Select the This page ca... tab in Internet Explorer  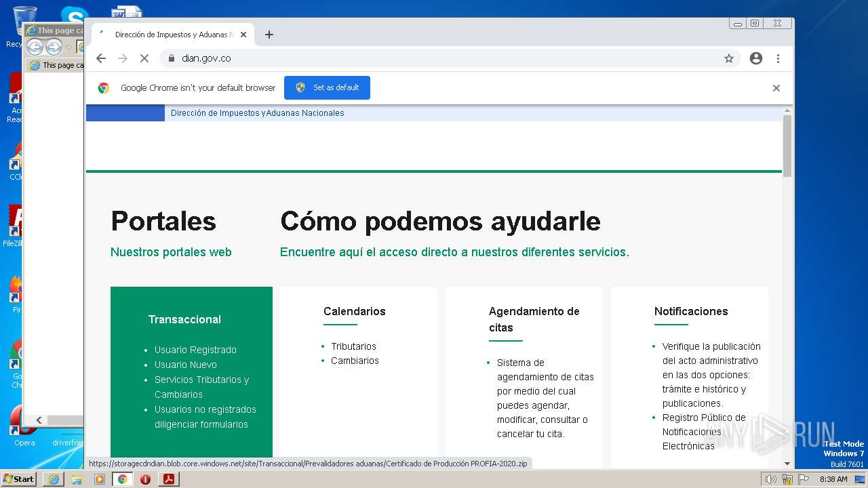[x=56, y=65]
